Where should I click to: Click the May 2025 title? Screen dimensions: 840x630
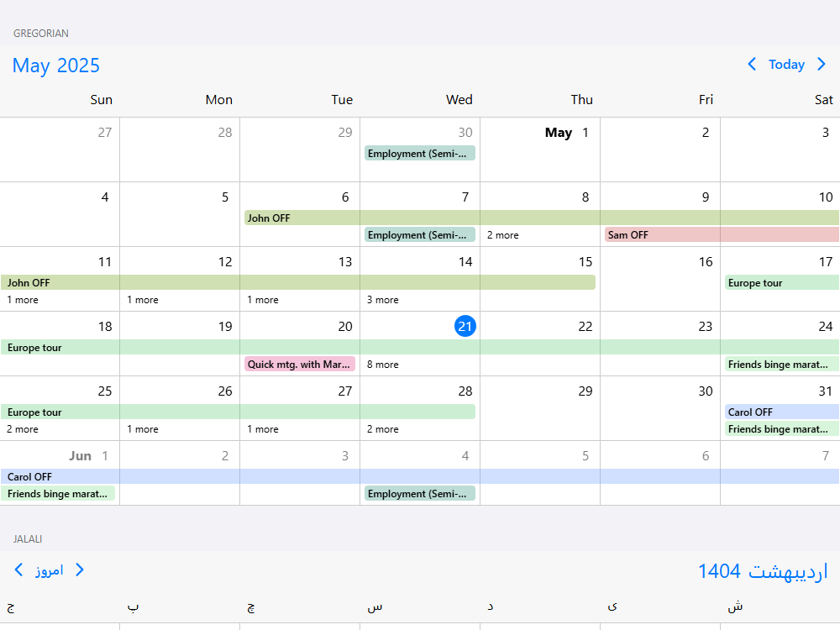click(x=55, y=66)
